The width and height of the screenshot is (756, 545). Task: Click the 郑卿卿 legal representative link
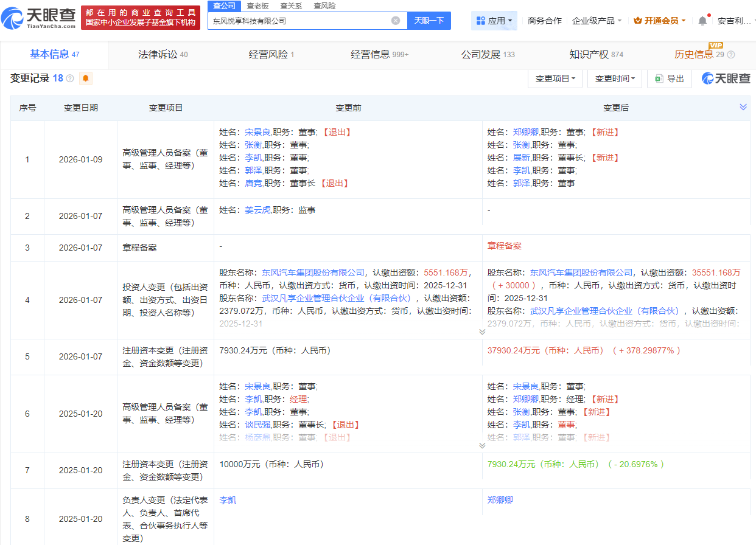click(499, 499)
